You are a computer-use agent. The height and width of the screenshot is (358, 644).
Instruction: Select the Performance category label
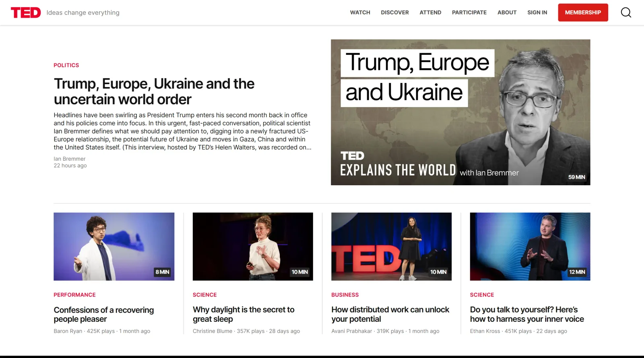74,295
